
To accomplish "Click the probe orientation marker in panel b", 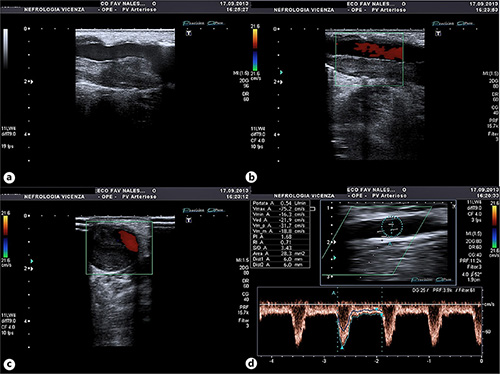I will (438, 33).
